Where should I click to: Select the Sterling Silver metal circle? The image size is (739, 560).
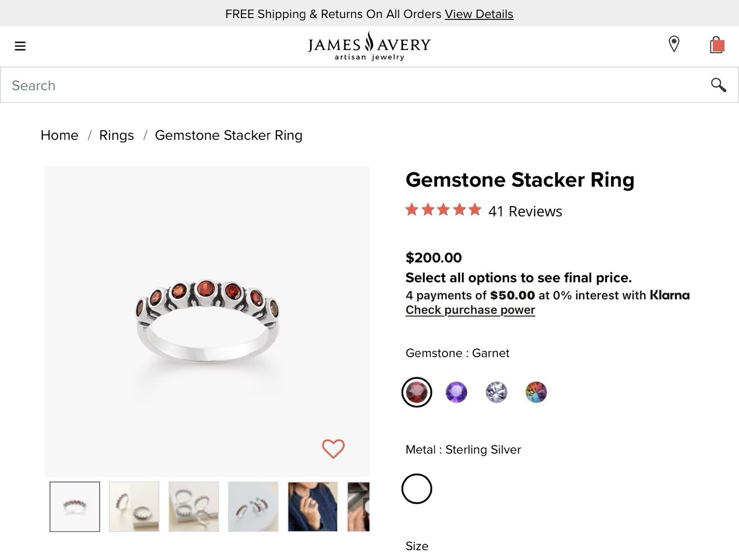(417, 488)
